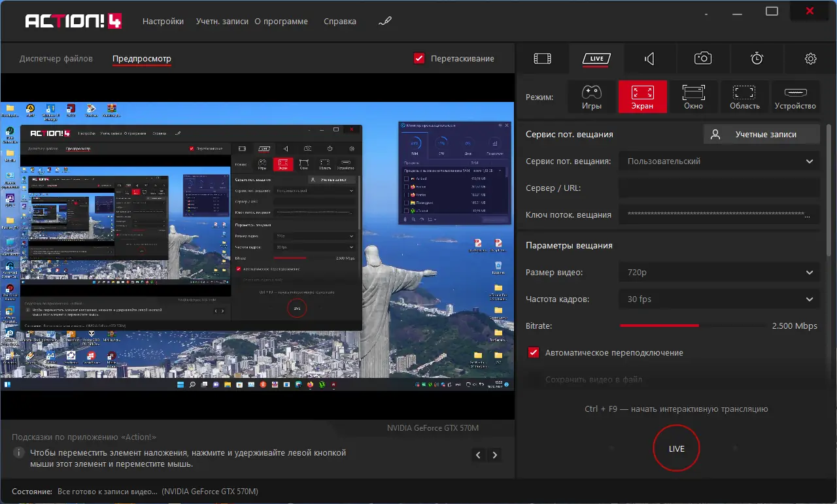Toggle the Перетаскивание checkbox
This screenshot has width=837, height=504.
(420, 58)
